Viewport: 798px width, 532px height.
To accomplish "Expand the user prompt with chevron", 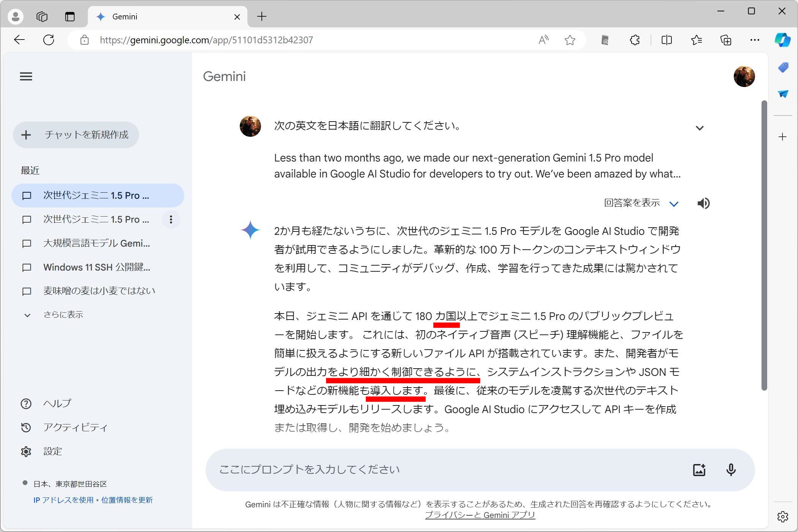I will [700, 128].
